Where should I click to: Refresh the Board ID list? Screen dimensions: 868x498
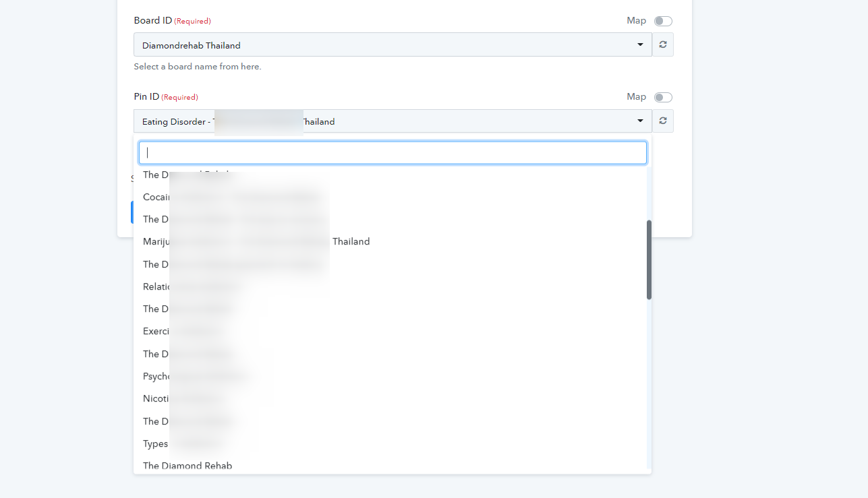click(x=663, y=44)
